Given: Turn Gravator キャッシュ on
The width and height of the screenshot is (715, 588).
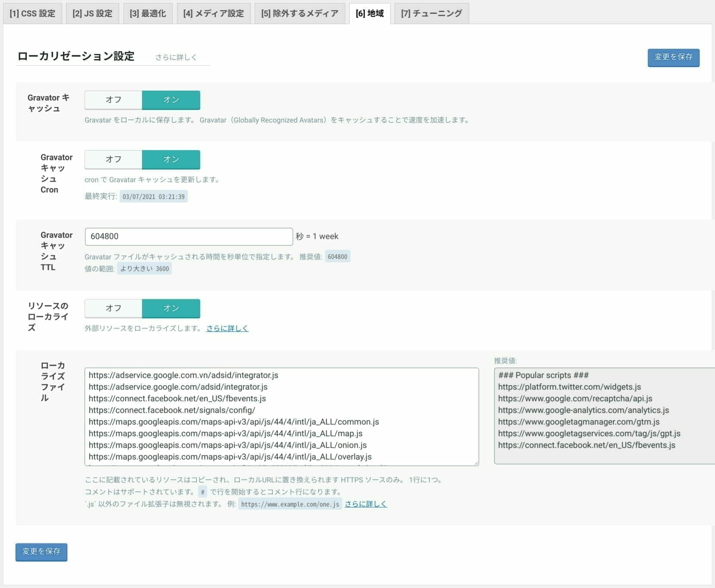Looking at the screenshot, I should 171,100.
